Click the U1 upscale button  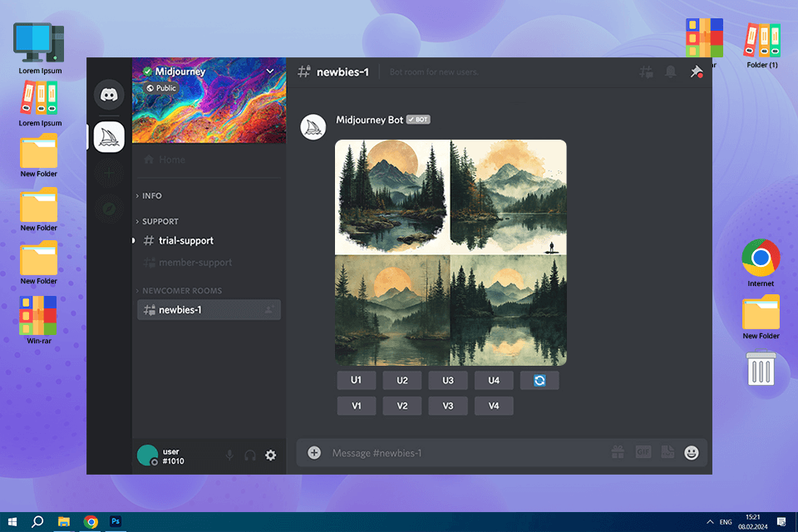point(357,380)
